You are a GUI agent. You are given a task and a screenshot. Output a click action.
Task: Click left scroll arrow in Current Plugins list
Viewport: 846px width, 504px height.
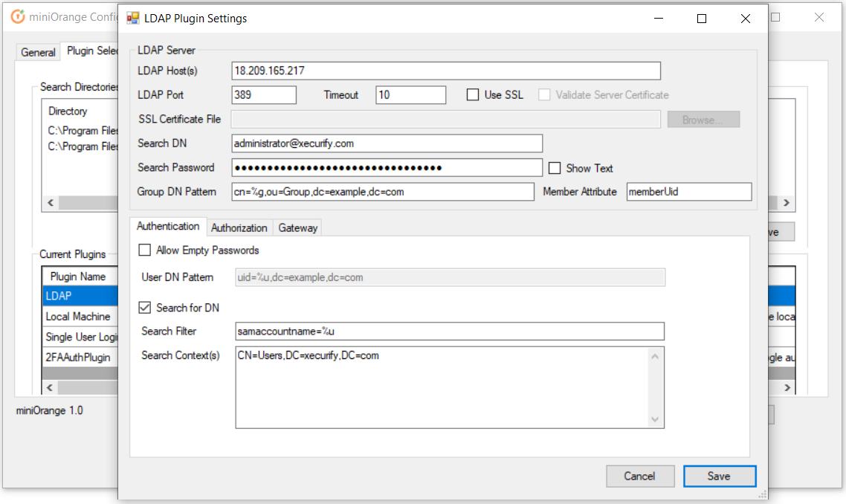click(50, 387)
